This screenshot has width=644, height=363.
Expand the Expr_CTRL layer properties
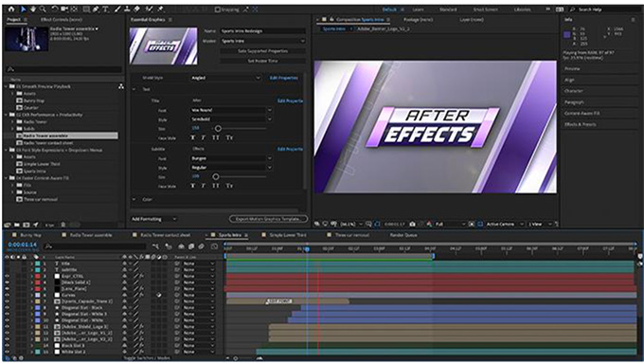[x=31, y=276]
